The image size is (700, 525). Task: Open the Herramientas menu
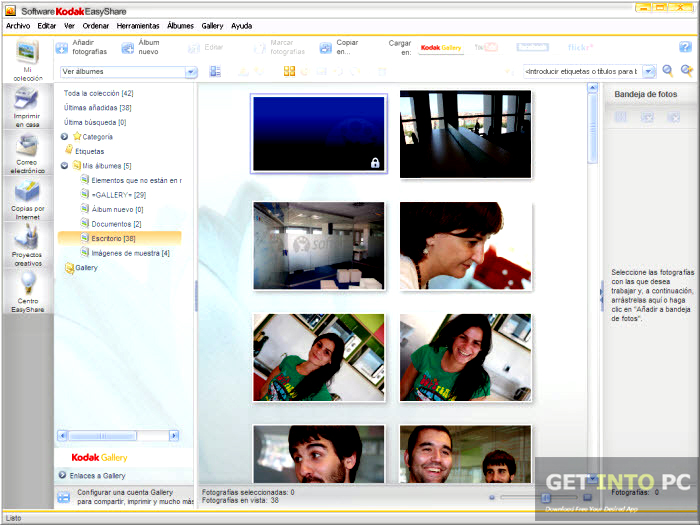click(x=138, y=26)
